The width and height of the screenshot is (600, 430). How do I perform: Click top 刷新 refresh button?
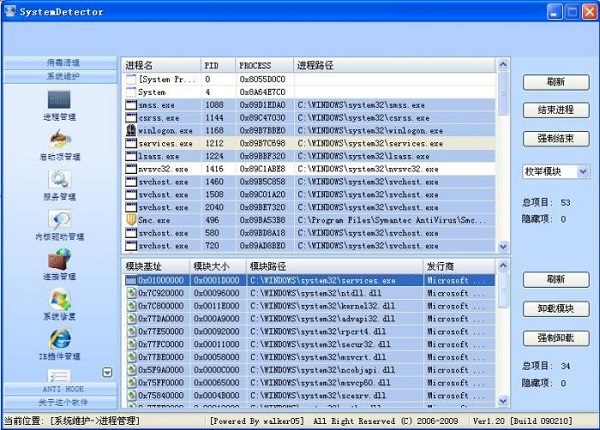556,82
